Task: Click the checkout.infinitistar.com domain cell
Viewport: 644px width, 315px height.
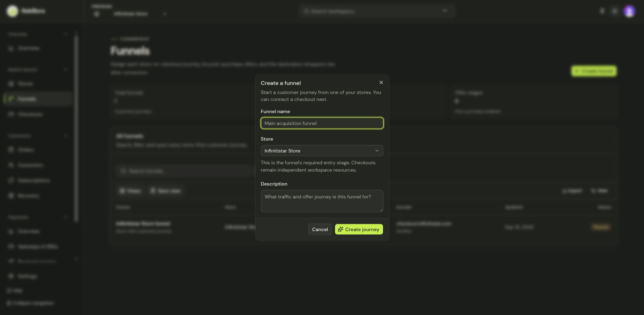Action: tap(424, 223)
